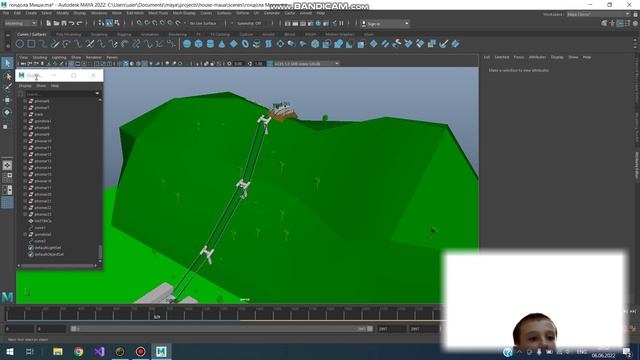Image resolution: width=640 pixels, height=360 pixels.
Task: Click the NURBS square shelf icon
Action: click(31, 44)
